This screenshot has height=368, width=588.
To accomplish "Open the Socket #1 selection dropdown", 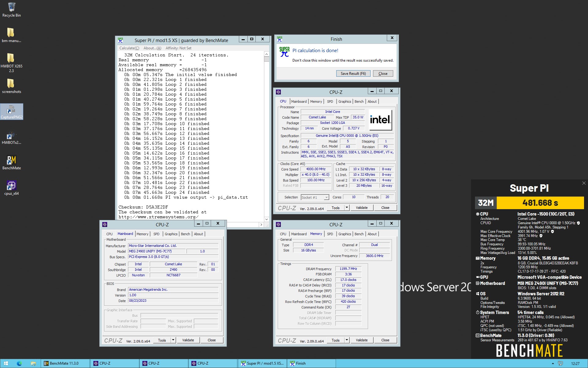I will [315, 197].
